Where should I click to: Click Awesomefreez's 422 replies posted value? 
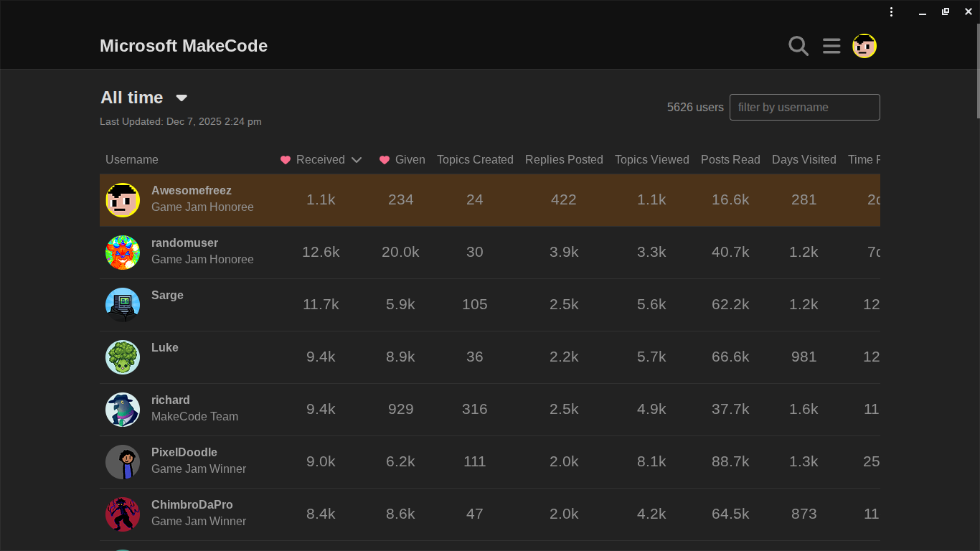[564, 200]
